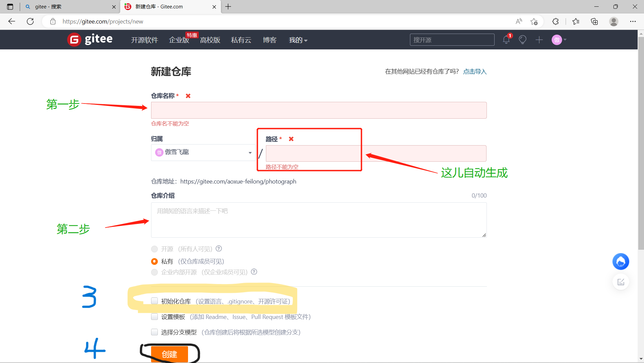Click the floating feedback edit icon

[621, 282]
